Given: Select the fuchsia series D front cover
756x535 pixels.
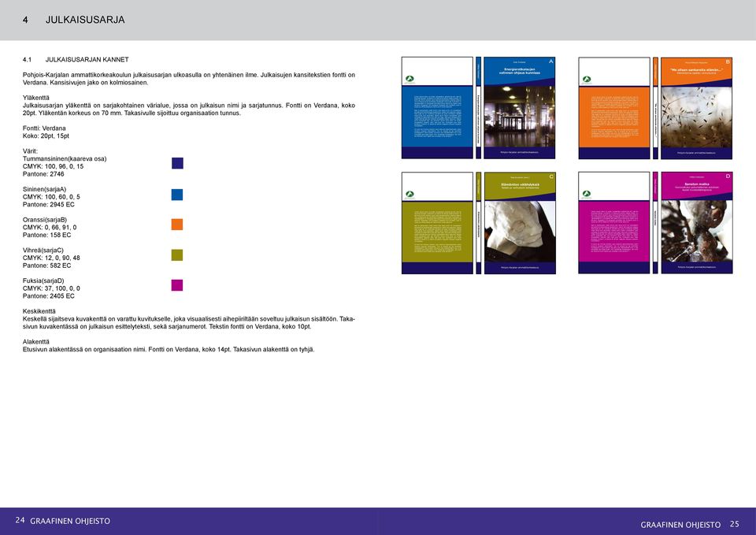Looking at the screenshot, I should click(x=697, y=223).
